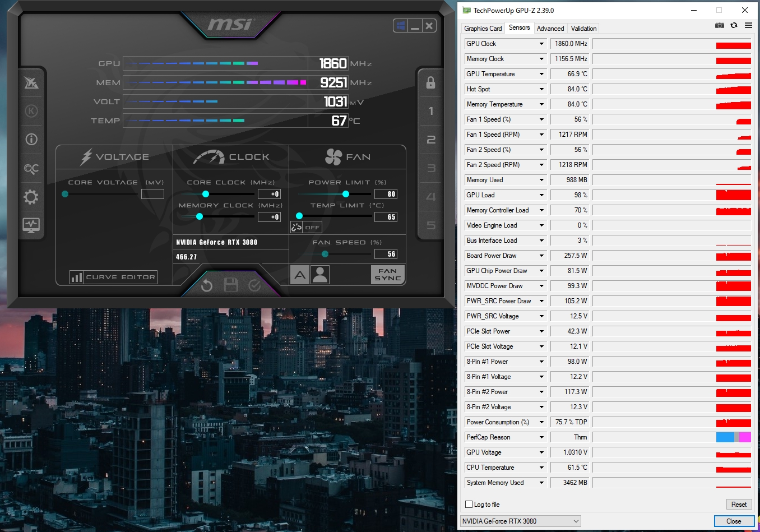
Task: Open MSI Kombustor from Afterburner sidebar
Action: [31, 83]
